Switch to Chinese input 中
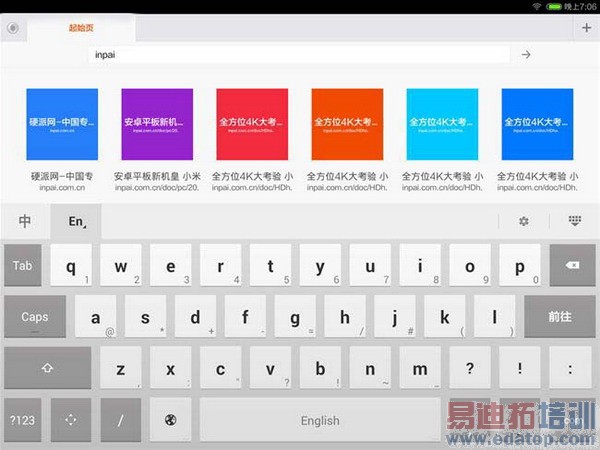Viewport: 600px width, 450px height. click(x=25, y=221)
